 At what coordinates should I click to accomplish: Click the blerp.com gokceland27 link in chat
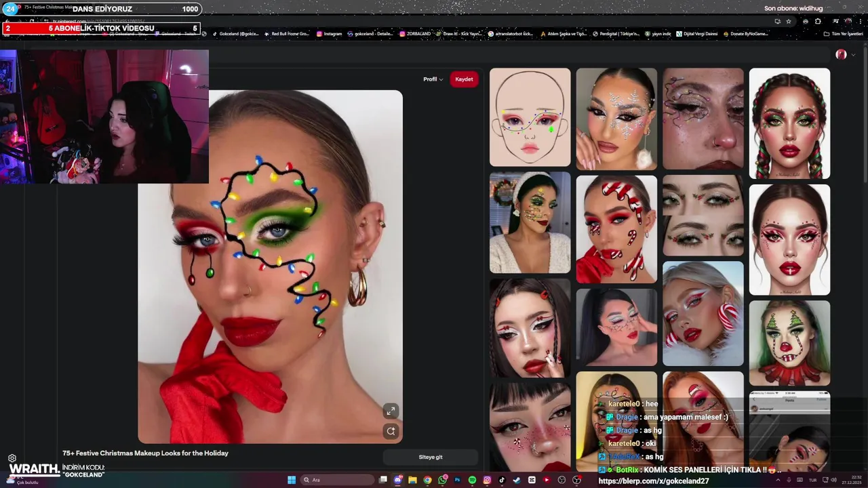(654, 481)
